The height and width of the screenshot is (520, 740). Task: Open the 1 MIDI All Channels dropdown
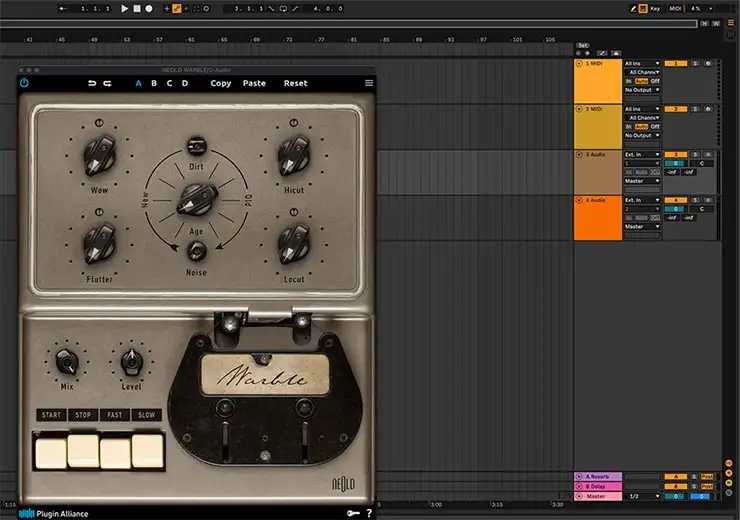coord(644,72)
